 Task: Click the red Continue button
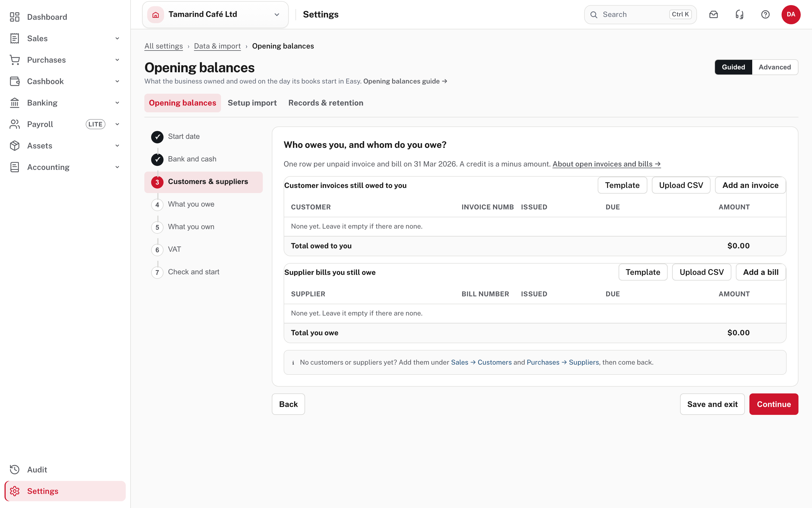pyautogui.click(x=774, y=404)
